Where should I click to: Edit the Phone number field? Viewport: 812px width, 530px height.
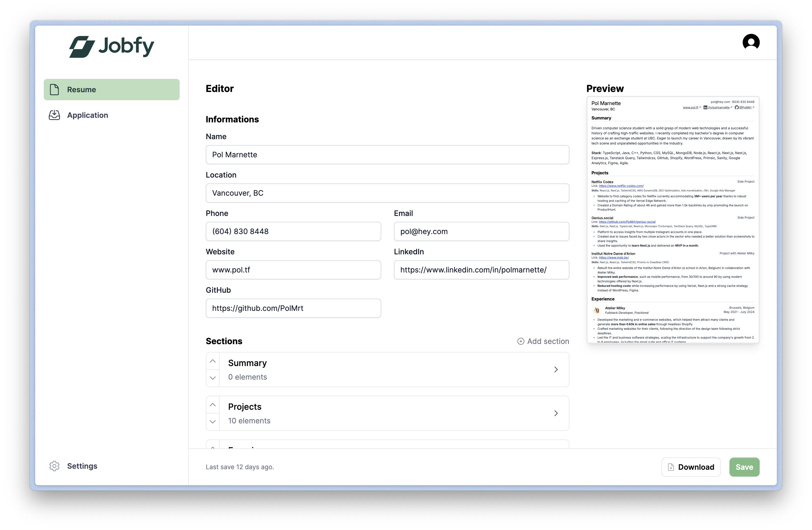[294, 231]
